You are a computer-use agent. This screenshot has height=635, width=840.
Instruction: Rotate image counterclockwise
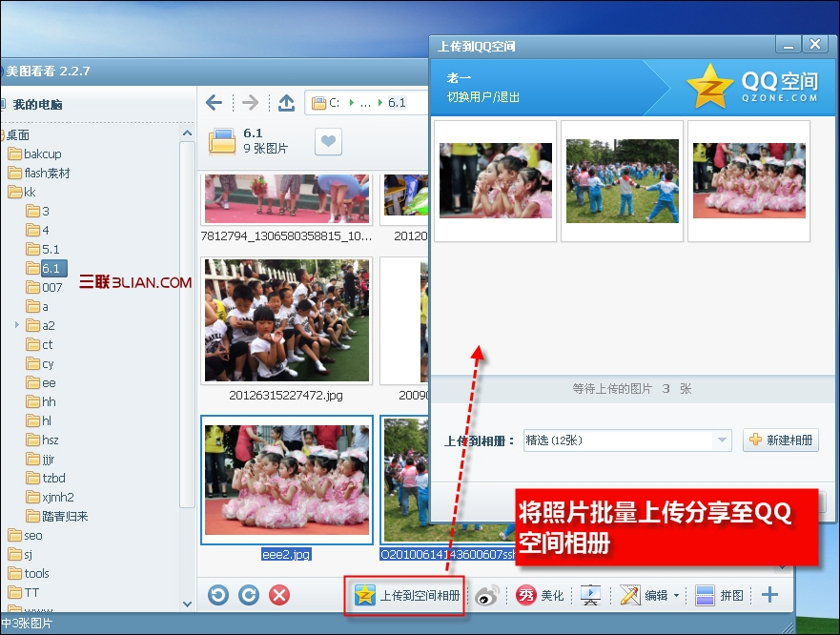(x=218, y=595)
